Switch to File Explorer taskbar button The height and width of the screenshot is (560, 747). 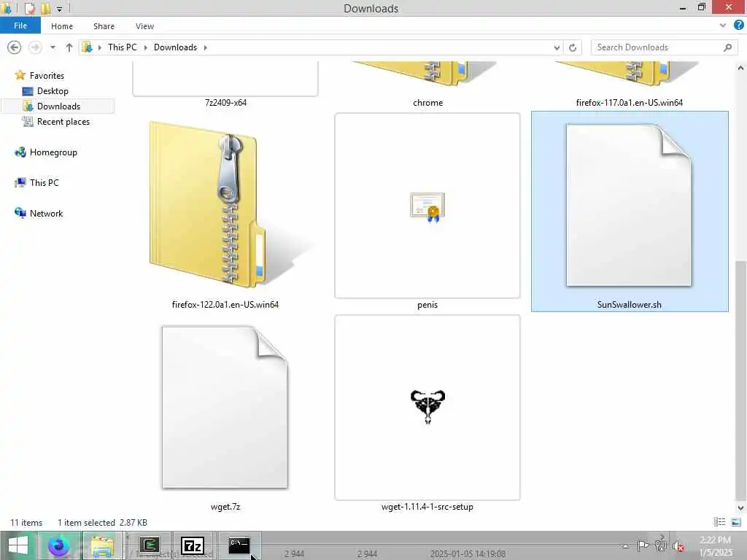tap(102, 545)
